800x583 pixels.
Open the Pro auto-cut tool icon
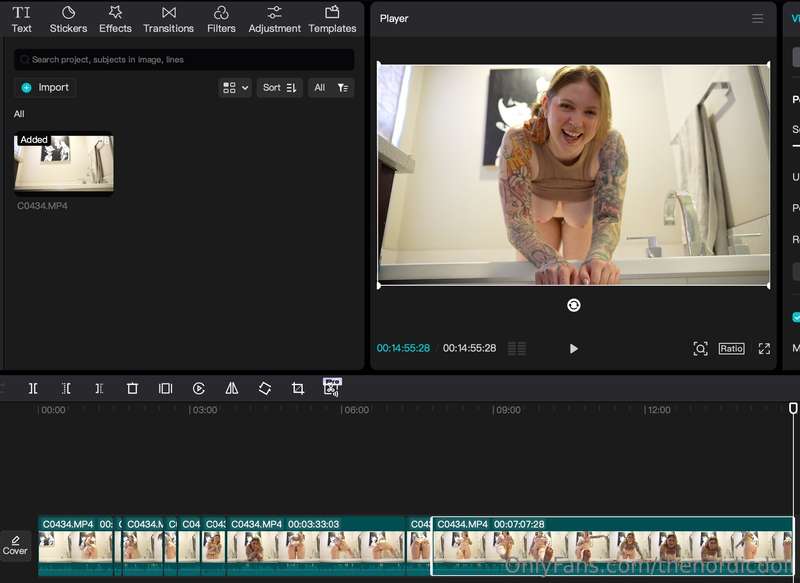332,388
